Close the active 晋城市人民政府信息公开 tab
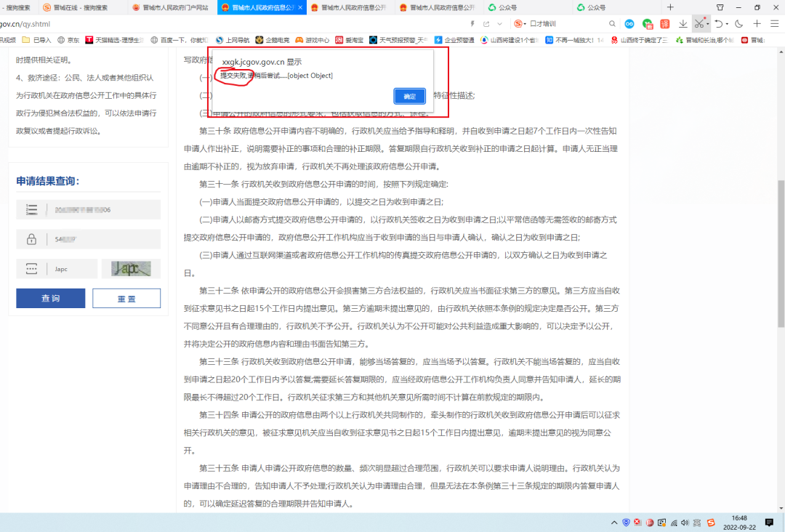Viewport: 785px width, 532px height. point(300,7)
